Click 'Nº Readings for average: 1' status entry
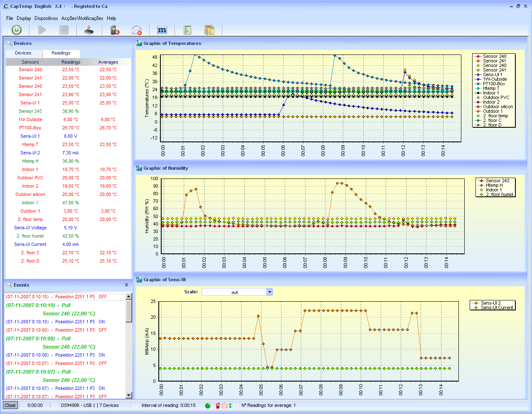532x414 pixels. click(268, 405)
